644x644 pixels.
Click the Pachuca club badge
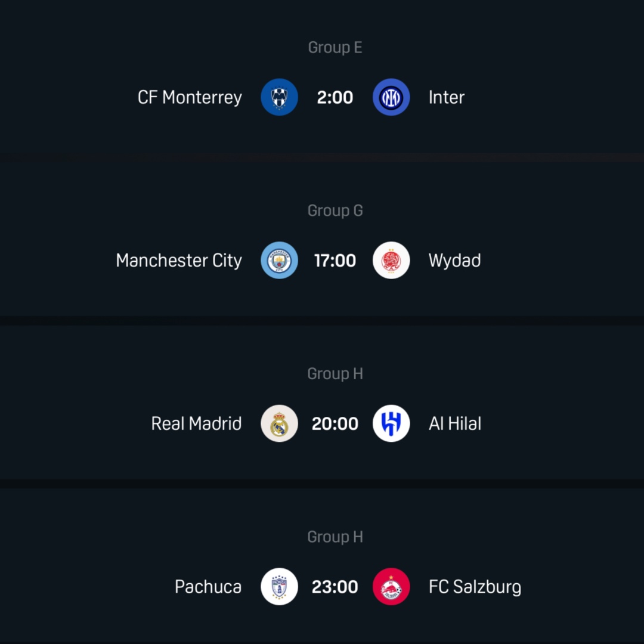[279, 587]
